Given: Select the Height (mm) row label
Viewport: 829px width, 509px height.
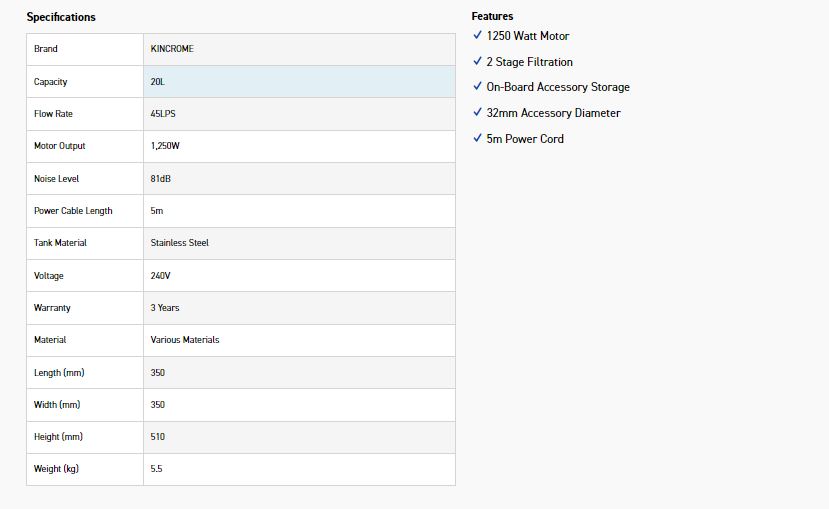Looking at the screenshot, I should point(57,437).
